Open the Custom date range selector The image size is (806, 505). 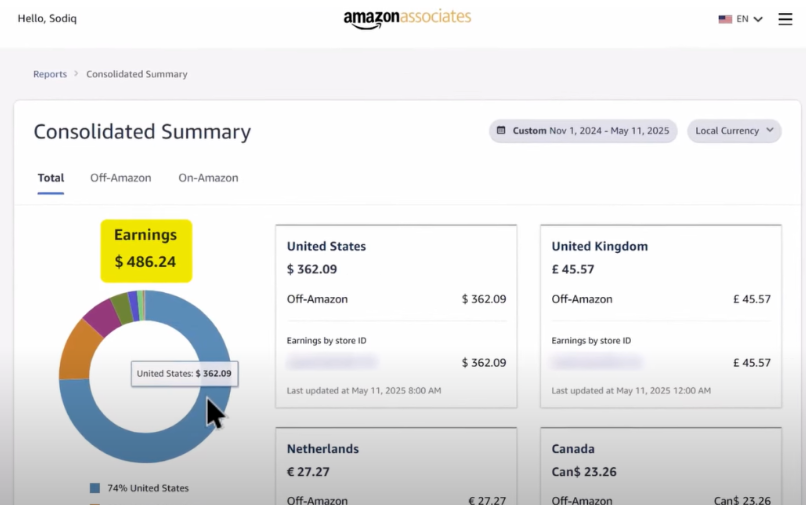[583, 131]
